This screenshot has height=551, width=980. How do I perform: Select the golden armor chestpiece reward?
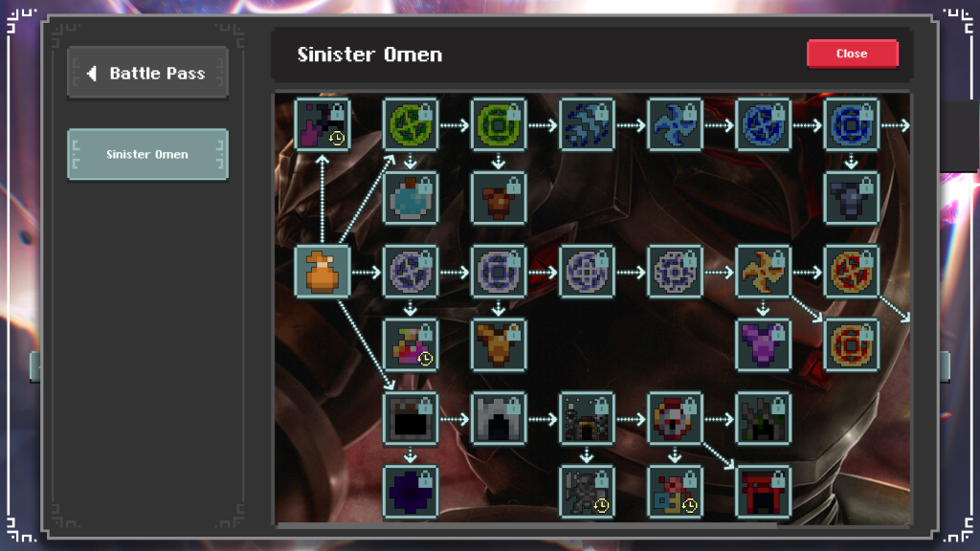point(498,344)
